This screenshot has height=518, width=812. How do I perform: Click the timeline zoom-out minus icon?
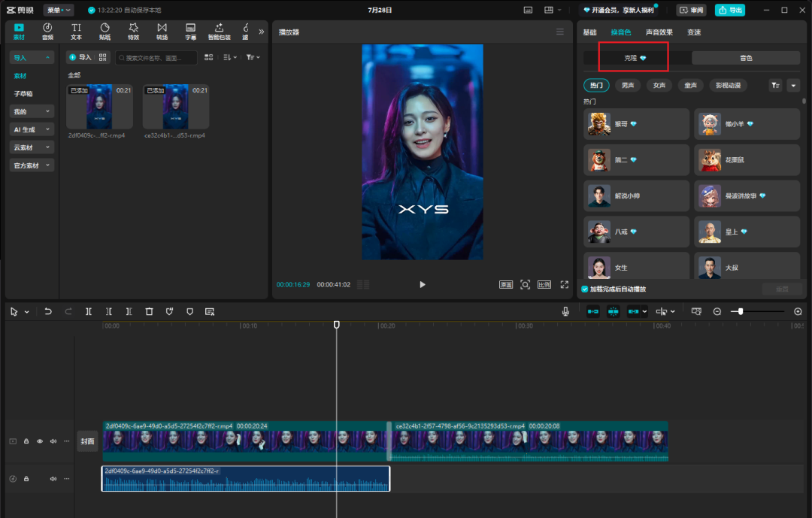click(x=717, y=311)
